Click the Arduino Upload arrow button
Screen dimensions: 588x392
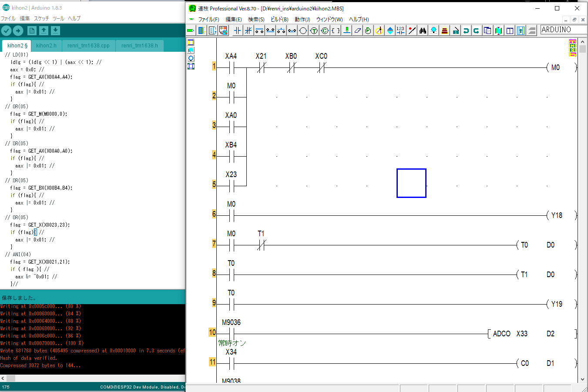click(18, 30)
